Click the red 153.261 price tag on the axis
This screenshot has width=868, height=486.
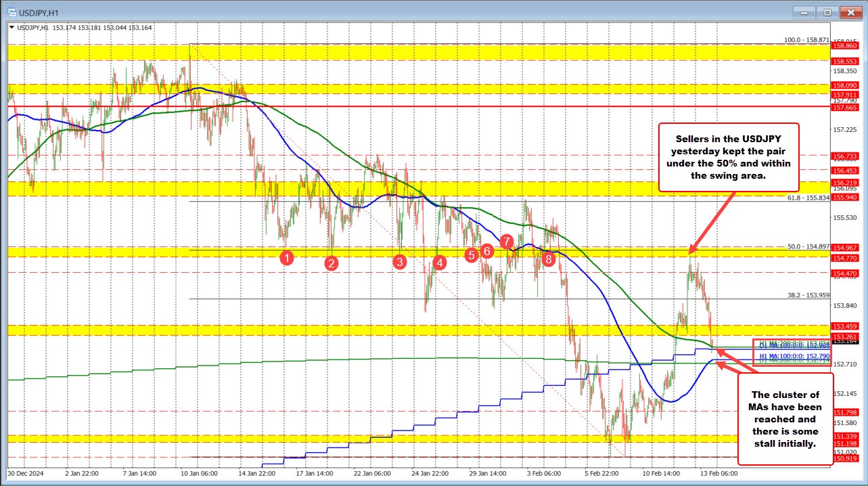coord(844,335)
